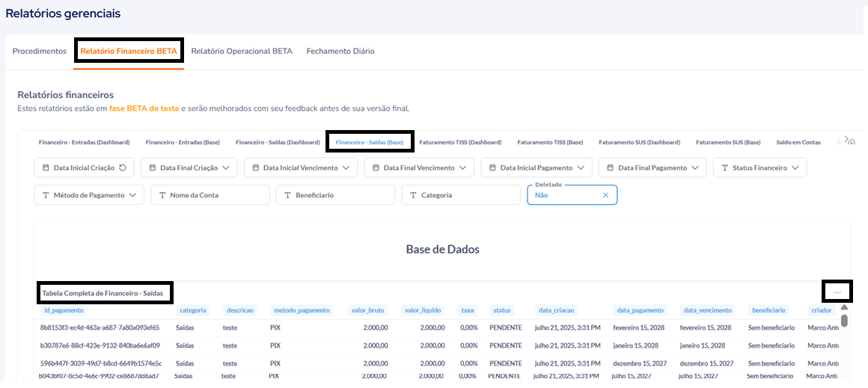Focus the Beneficiario text filter field
The image size is (868, 388).
coord(334,195)
